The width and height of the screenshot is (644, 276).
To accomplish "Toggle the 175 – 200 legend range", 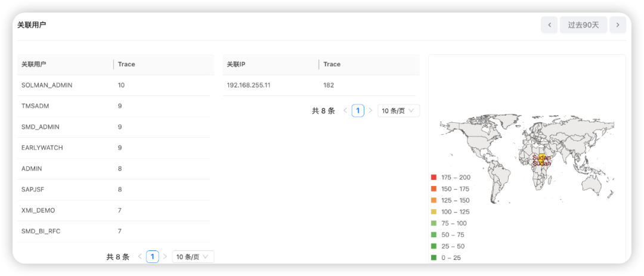I will pyautogui.click(x=455, y=178).
